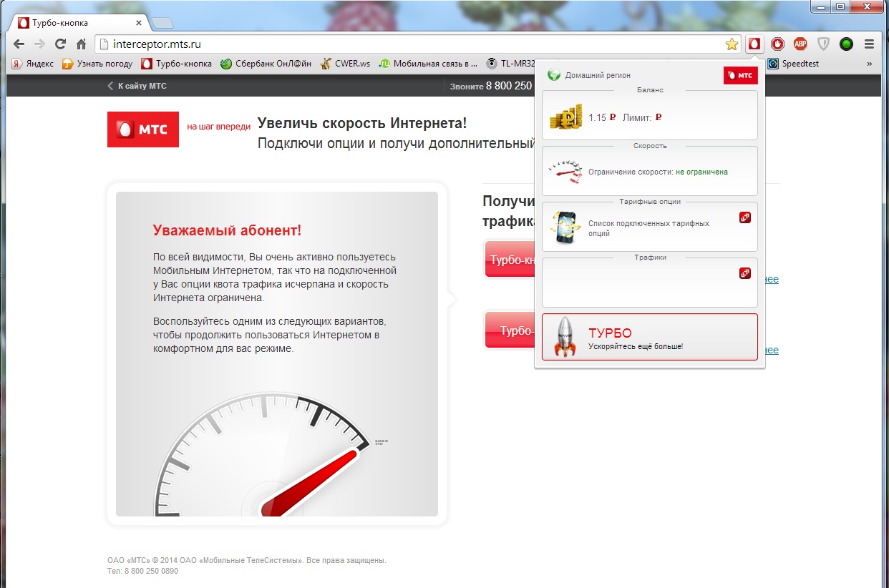Click the gold coins Баланс icon
This screenshot has width=889, height=588.
click(x=567, y=117)
